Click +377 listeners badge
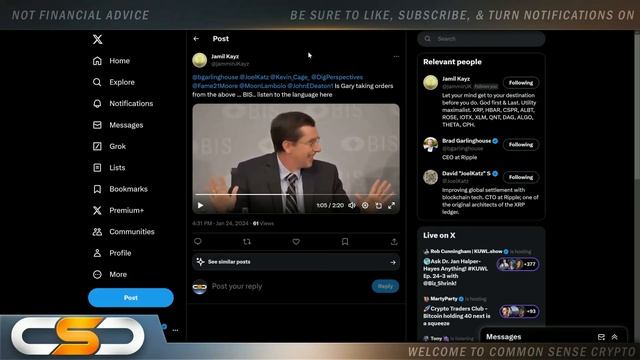Image resolution: width=640 pixels, height=360 pixels. [518, 264]
